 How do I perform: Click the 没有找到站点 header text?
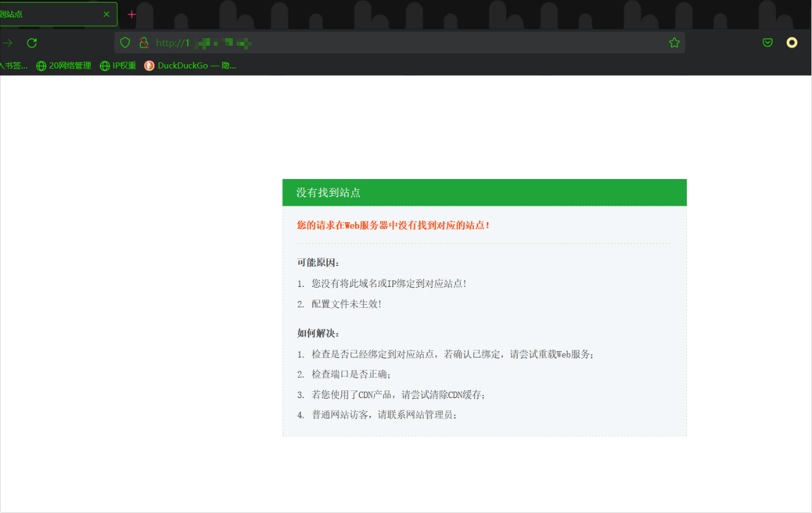(329, 192)
